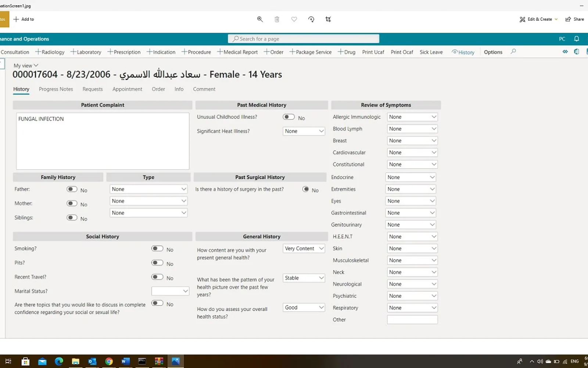Viewport: 588px width, 368px height.
Task: Open Microsoft Edge from the taskbar
Action: coord(59,361)
